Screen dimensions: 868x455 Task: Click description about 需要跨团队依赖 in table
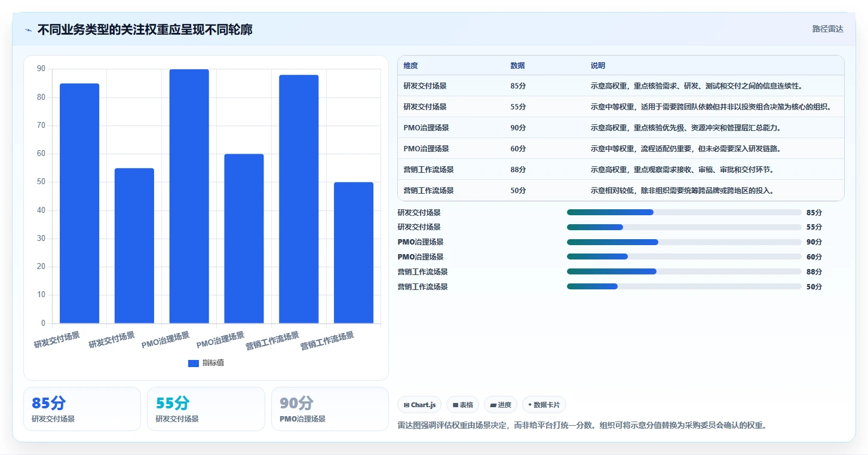tap(711, 107)
